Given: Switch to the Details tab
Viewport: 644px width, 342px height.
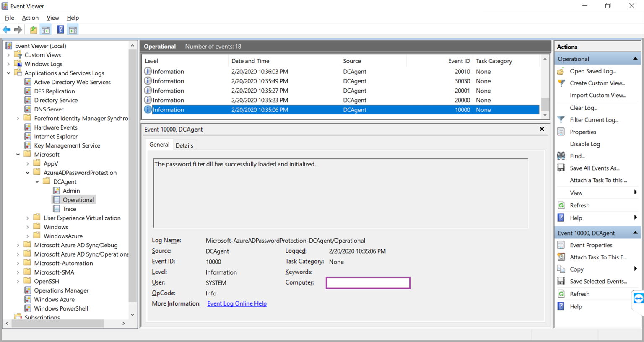Looking at the screenshot, I should click(184, 145).
